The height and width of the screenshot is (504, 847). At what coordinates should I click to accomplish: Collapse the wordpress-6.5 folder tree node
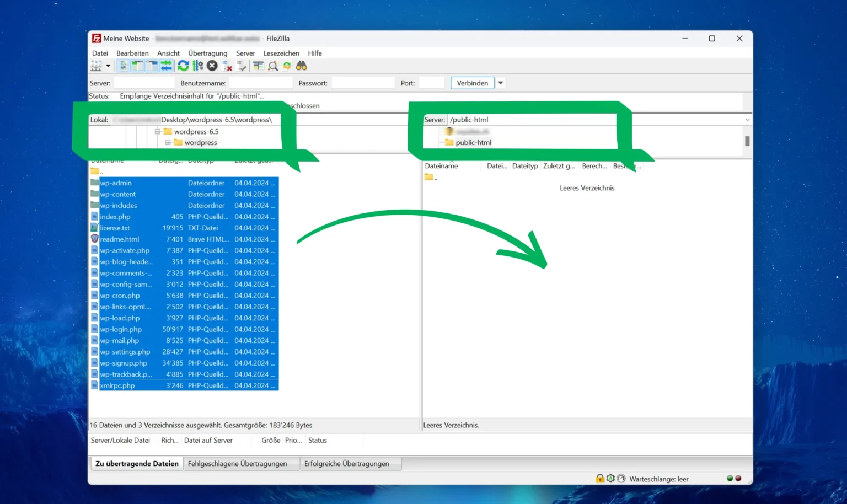157,132
